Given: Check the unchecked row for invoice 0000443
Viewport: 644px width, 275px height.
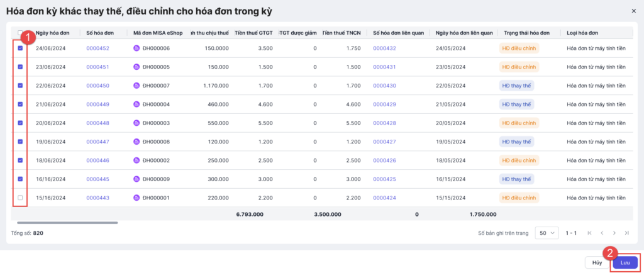Looking at the screenshot, I should [21, 198].
